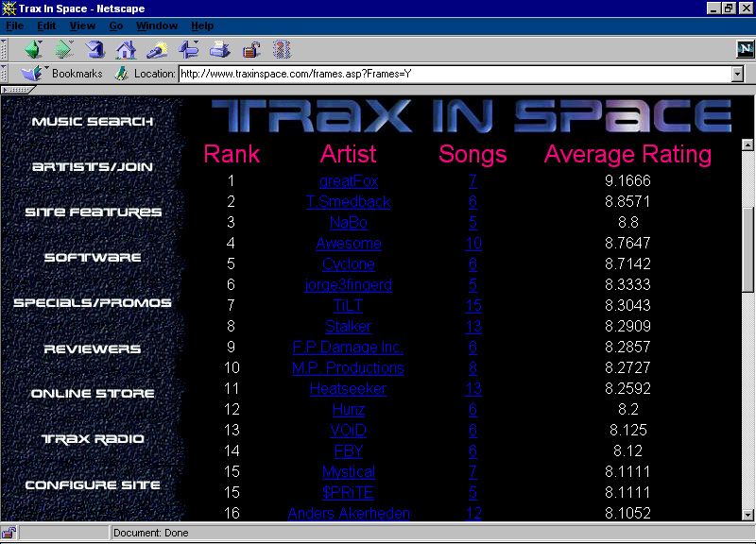Click the Print toolbar icon
Viewport: 756px width, 544px height.
pyautogui.click(x=219, y=49)
